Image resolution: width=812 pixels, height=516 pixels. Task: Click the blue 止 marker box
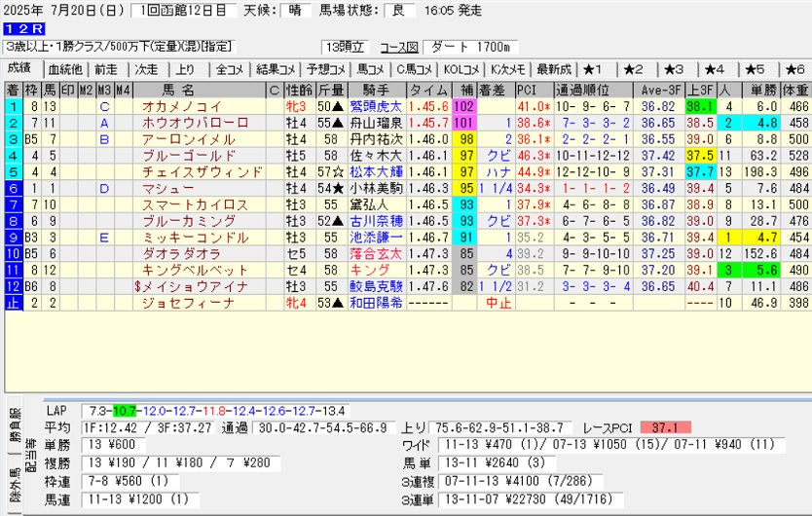[13, 303]
